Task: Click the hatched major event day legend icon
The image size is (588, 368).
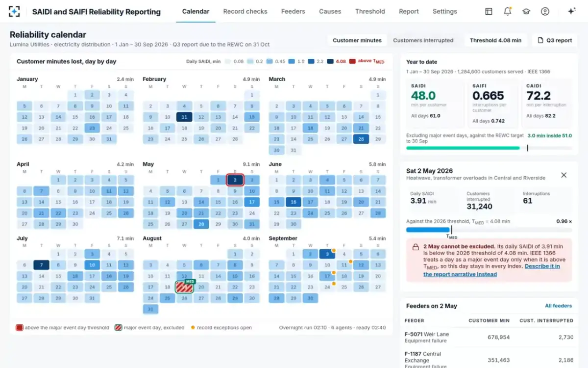Action: (x=118, y=327)
